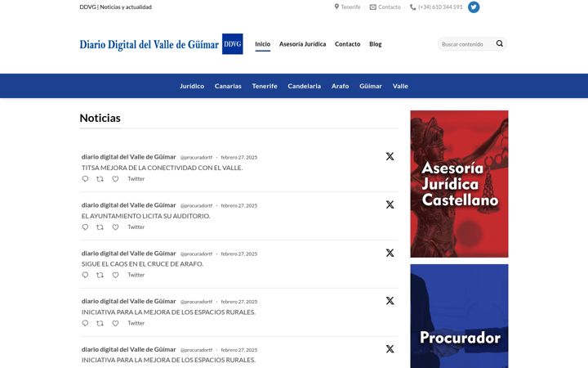This screenshot has width=588, height=368.
Task: Open the Asesoría Jurídica Castellano banner
Action: (459, 184)
